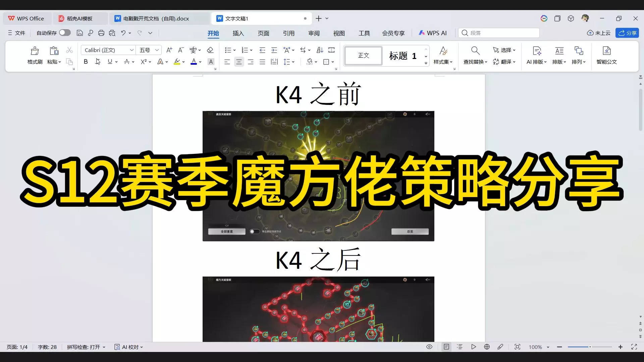Image resolution: width=644 pixels, height=362 pixels.
Task: Toggle fullscreen view in status bar
Action: pos(634,347)
